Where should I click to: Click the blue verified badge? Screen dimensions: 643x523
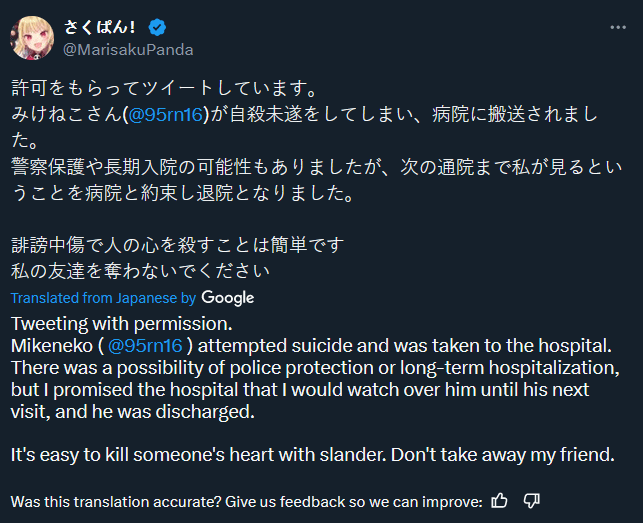(157, 27)
